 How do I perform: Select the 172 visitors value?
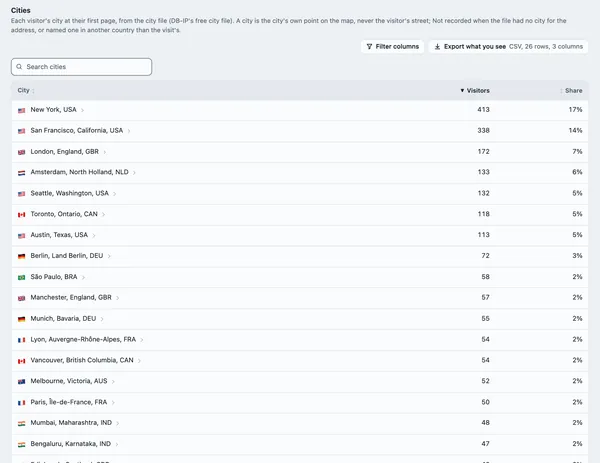pyautogui.click(x=484, y=152)
